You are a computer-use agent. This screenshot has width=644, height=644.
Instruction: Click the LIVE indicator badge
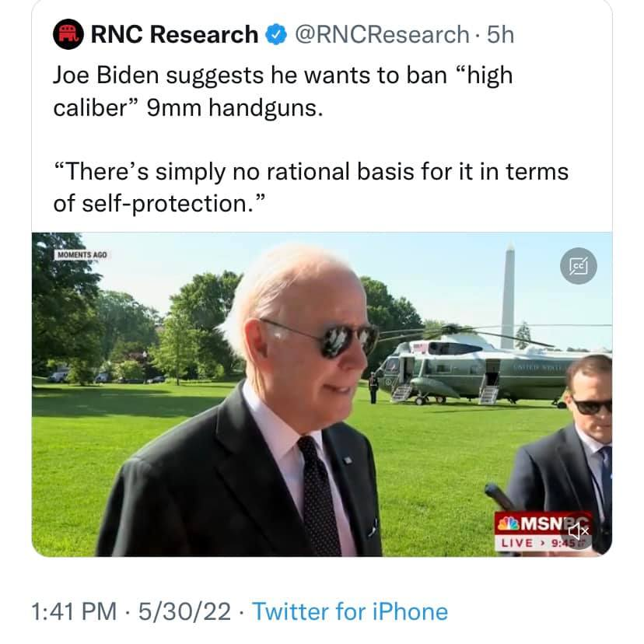tap(522, 542)
